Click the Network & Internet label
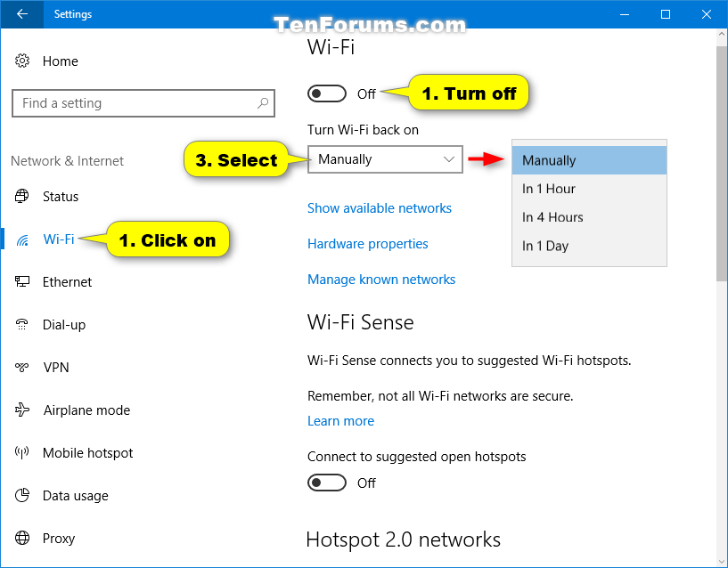This screenshot has height=568, width=728. 68,161
